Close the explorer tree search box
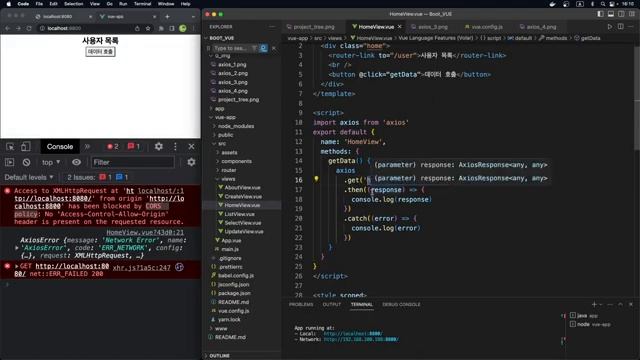640x360 pixels. click(x=274, y=48)
